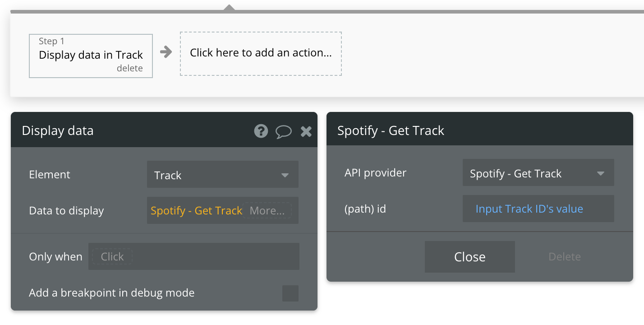Click the orange Spotify - Get Track expression
Viewport: 644px width, 325px height.
[x=197, y=210]
